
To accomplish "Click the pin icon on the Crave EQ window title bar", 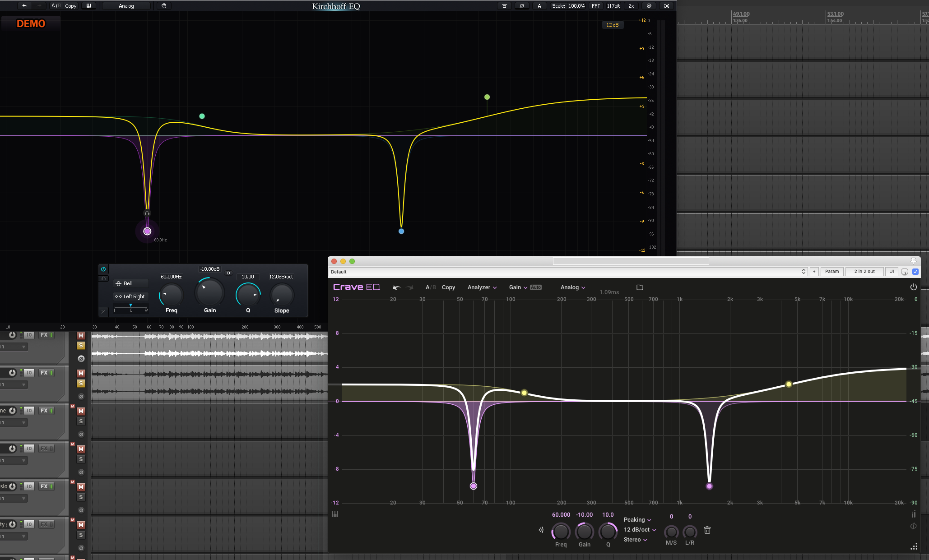I will tap(913, 261).
